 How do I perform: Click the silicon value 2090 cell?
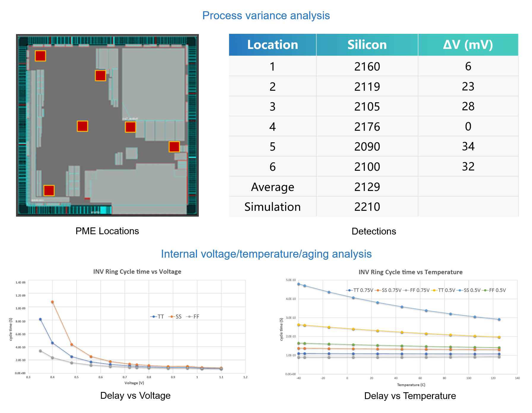[x=367, y=146]
